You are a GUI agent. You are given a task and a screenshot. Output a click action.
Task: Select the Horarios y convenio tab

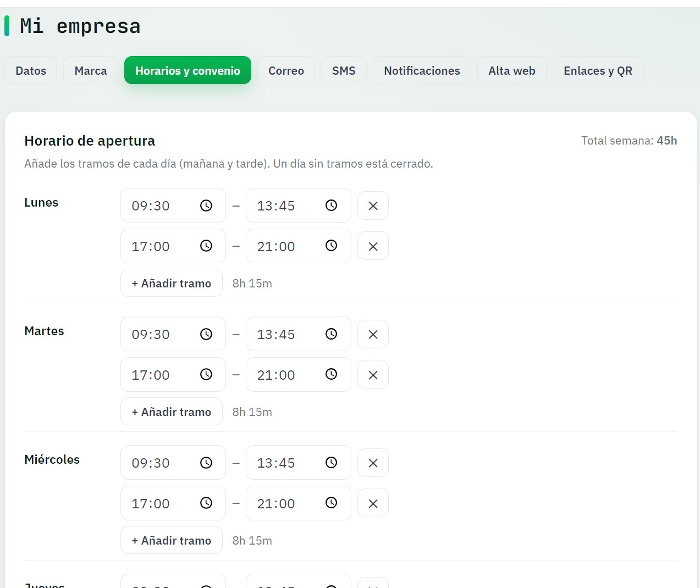(188, 70)
